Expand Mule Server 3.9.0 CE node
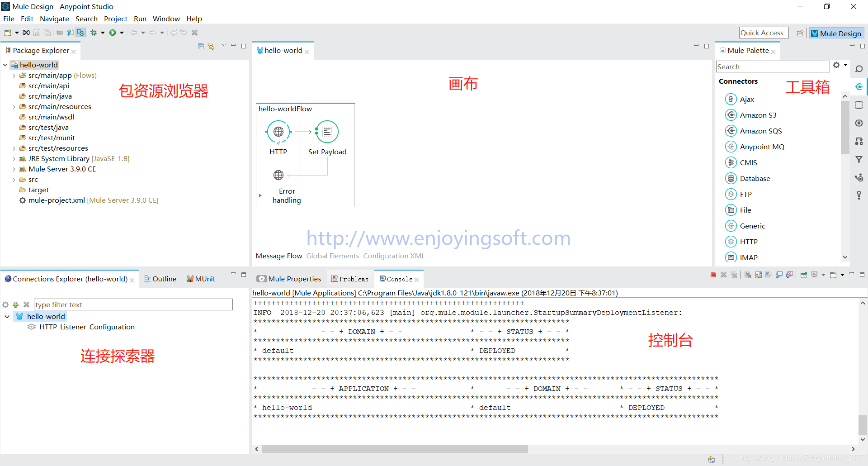Screen dimensions: 868x466 coord(14,169)
